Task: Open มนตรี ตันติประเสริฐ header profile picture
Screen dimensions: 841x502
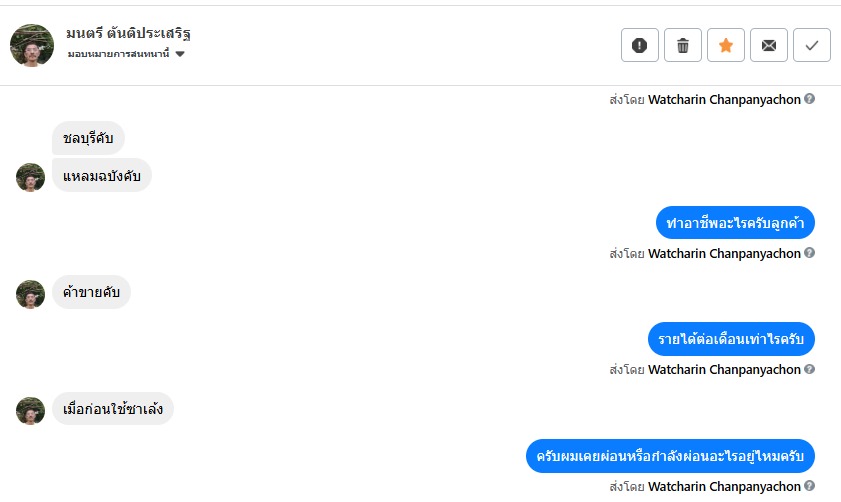Action: click(x=32, y=44)
